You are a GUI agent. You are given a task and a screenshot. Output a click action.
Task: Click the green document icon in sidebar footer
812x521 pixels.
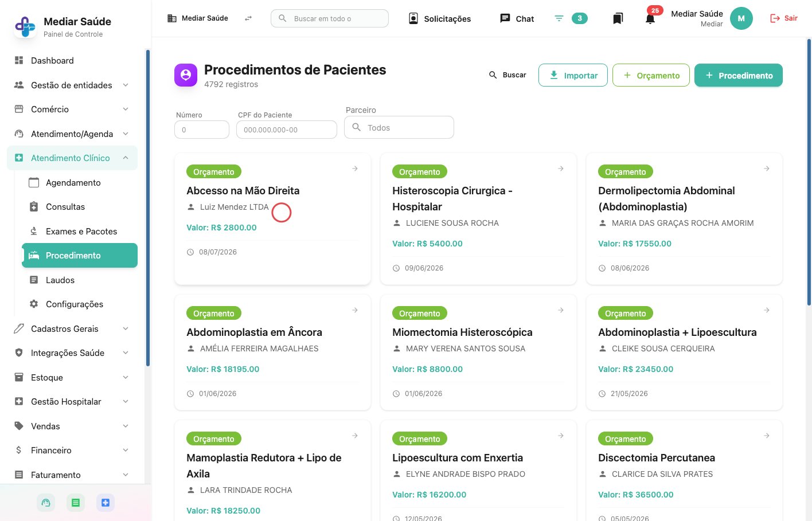coord(76,503)
